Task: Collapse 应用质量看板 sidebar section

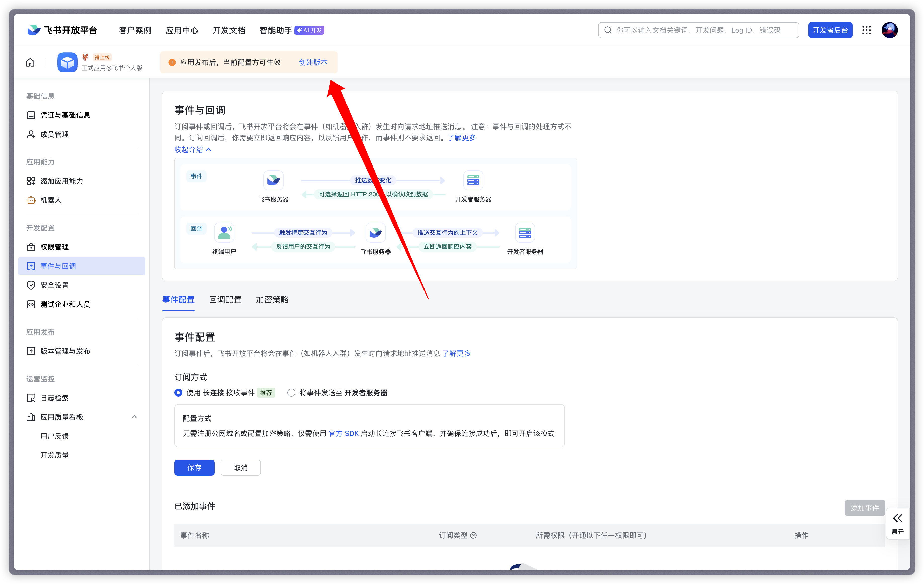Action: 134,417
